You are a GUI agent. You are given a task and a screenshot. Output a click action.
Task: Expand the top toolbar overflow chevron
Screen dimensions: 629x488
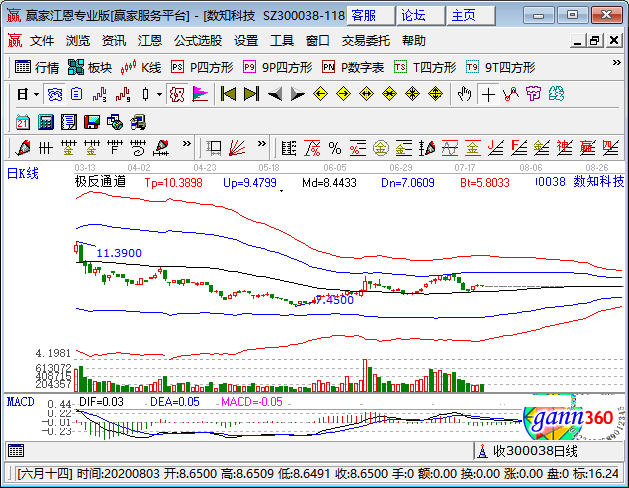pos(617,63)
